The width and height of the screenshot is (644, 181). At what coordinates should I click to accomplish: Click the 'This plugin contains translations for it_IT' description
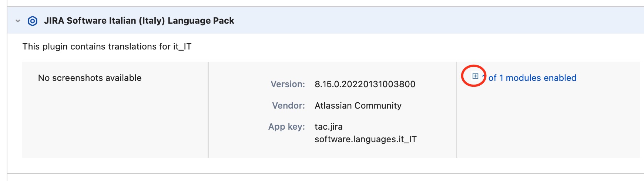107,47
